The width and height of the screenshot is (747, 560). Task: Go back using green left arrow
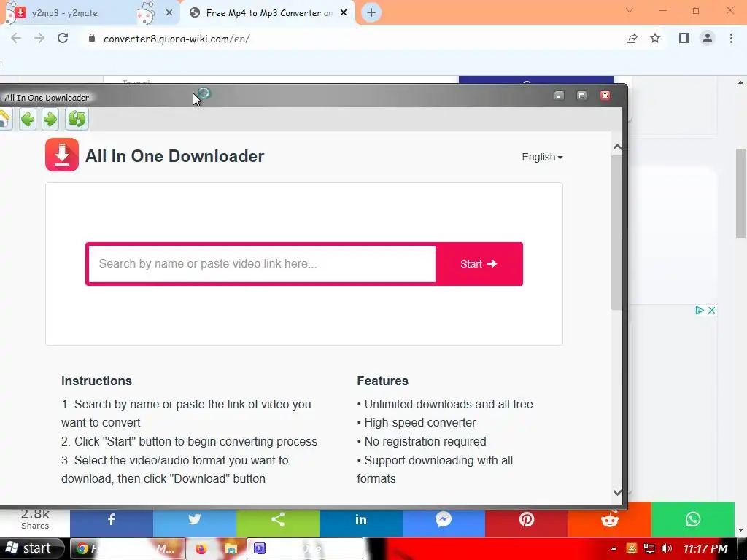(x=28, y=119)
